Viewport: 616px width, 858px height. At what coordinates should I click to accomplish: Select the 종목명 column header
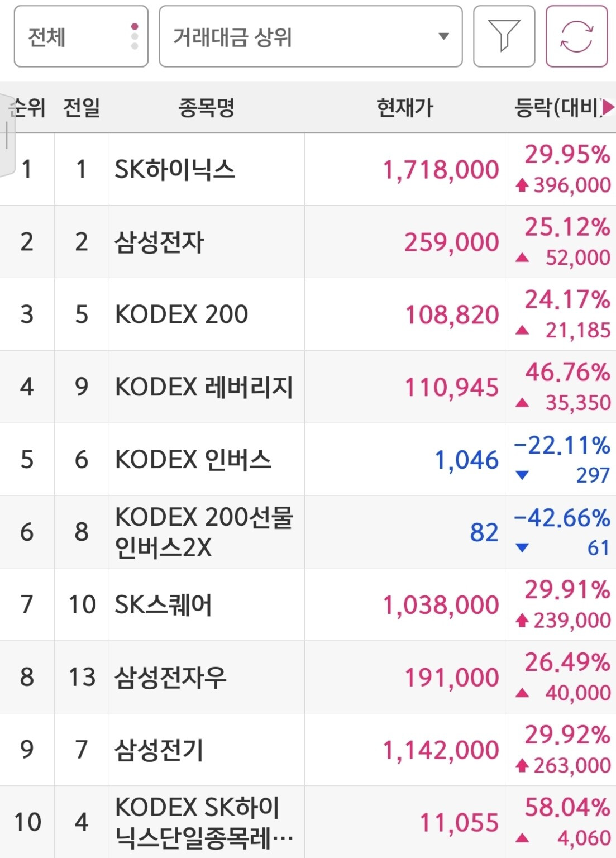click(206, 107)
